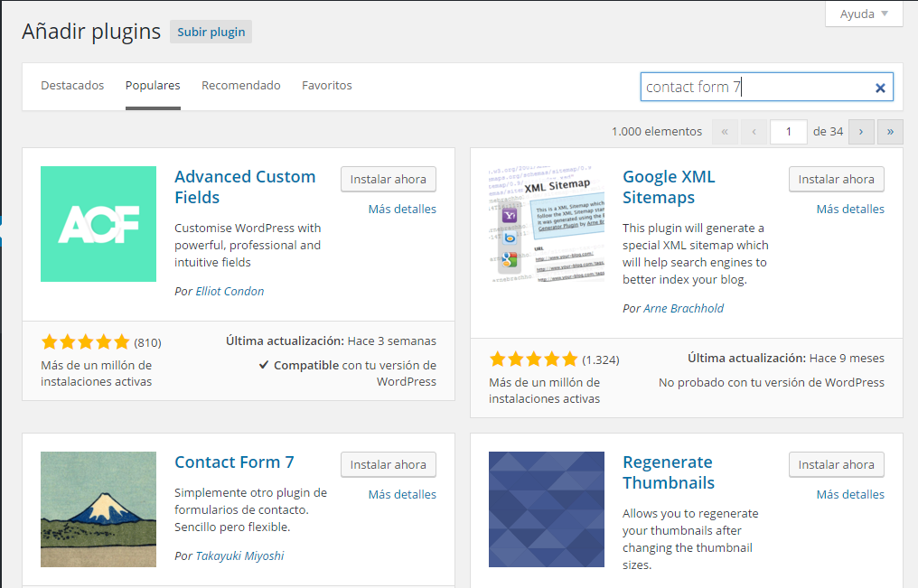
Task: Open Más detalles for Advanced Custom Fields
Action: [402, 209]
